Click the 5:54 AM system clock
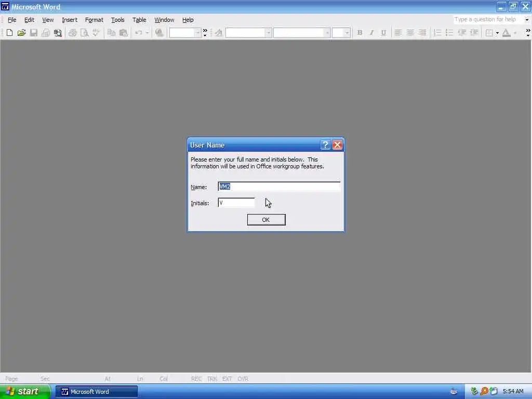The height and width of the screenshot is (399, 532). [513, 391]
